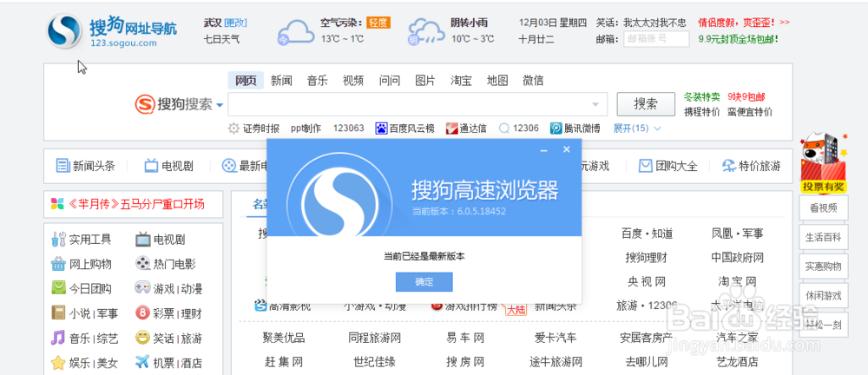Click the 邮箱帐号 email input field
Screen dimensions: 868x375
[656, 39]
